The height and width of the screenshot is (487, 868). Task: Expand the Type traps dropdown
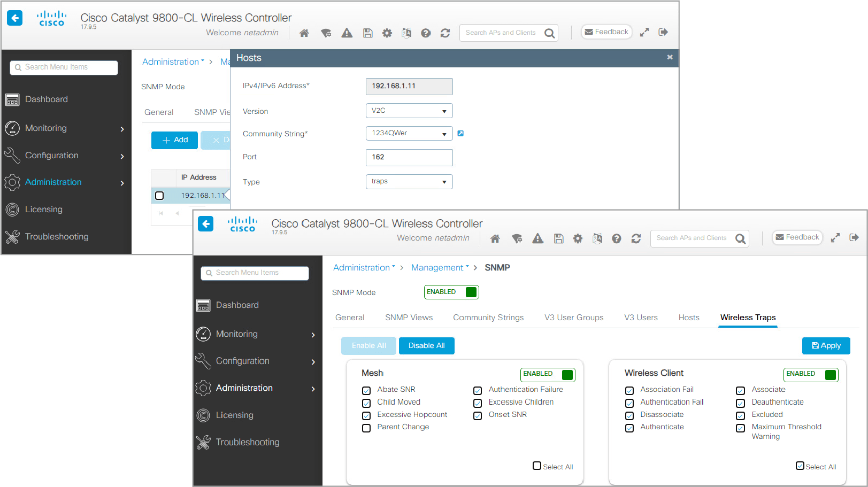coord(409,182)
